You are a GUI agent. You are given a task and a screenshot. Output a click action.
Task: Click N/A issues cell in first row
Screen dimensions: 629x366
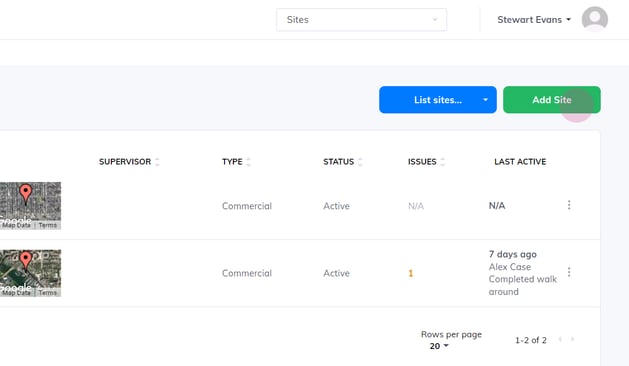[x=416, y=206]
